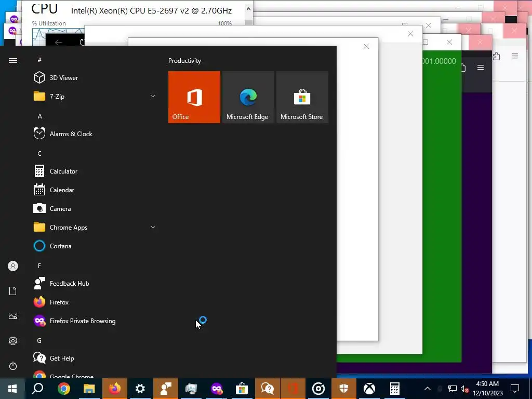The image size is (532, 399).
Task: Click the muted volume tray icon
Action: tap(465, 389)
